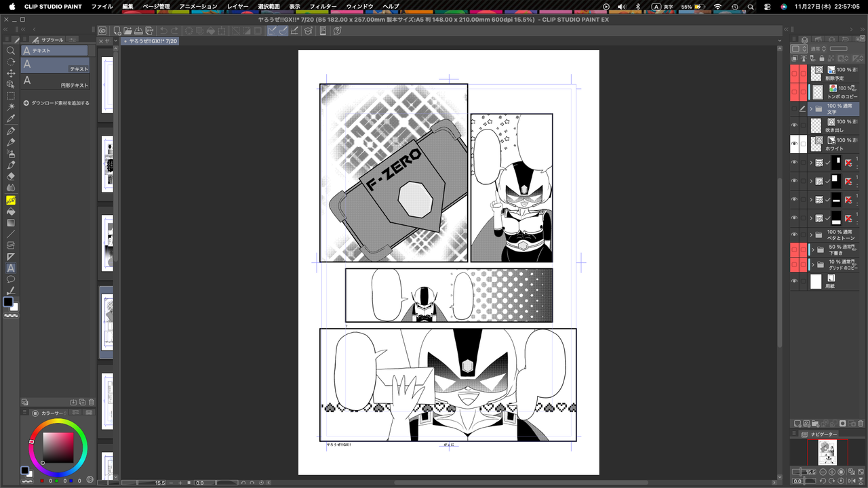Hide the ホワイト layer
Viewport: 868px width, 488px height.
click(794, 144)
